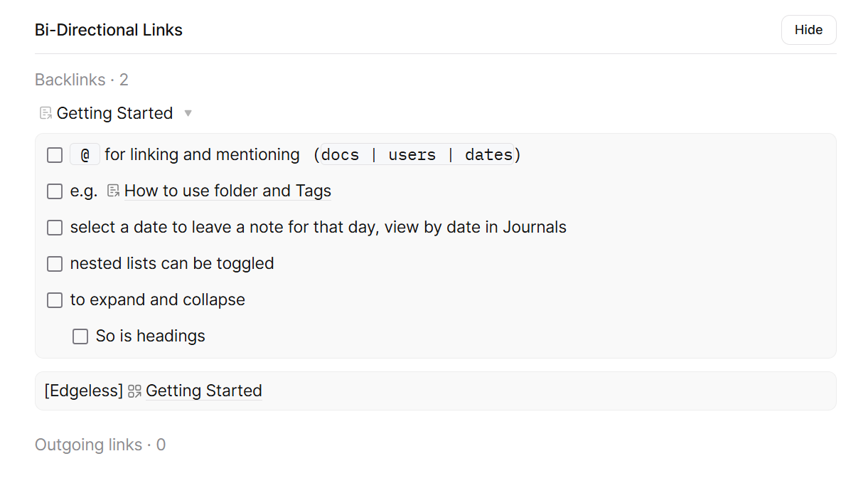
Task: Check the linking and mentioning checkbox
Action: click(x=55, y=155)
